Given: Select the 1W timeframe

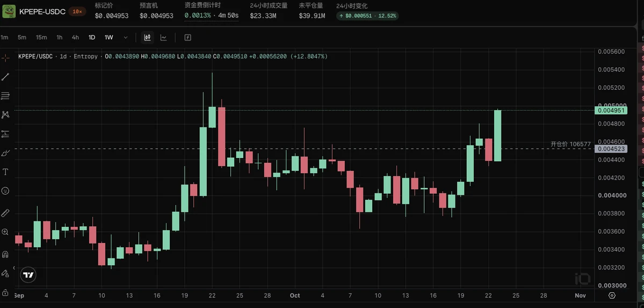Looking at the screenshot, I should 109,38.
